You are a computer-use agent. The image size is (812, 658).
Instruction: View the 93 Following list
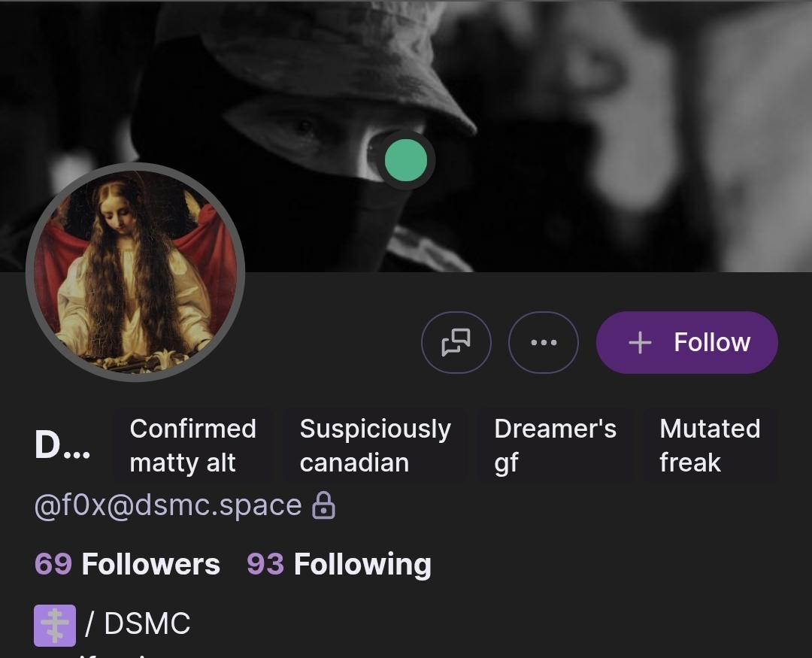pos(339,564)
